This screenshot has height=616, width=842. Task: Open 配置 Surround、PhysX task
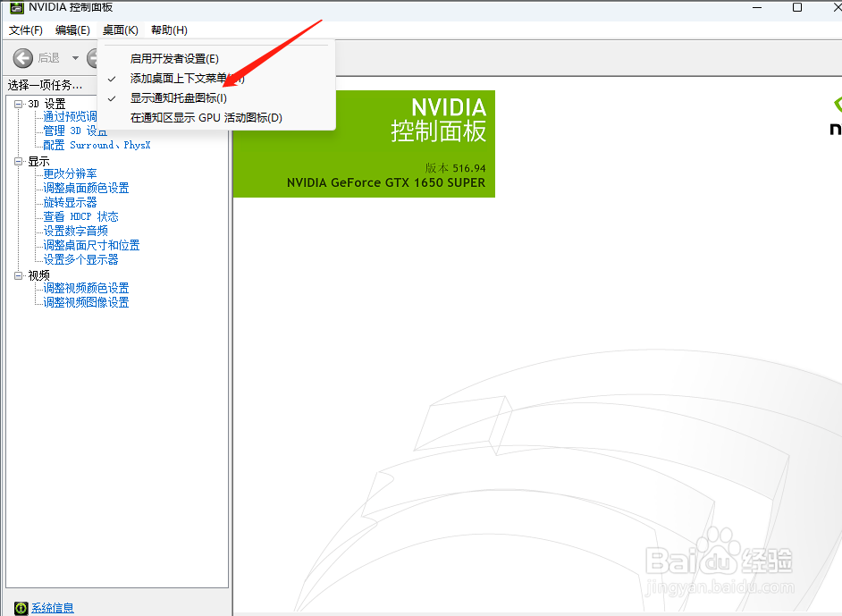point(97,145)
